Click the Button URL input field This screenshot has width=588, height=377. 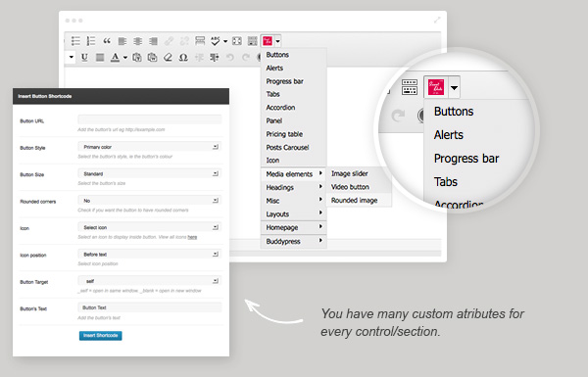[150, 119]
